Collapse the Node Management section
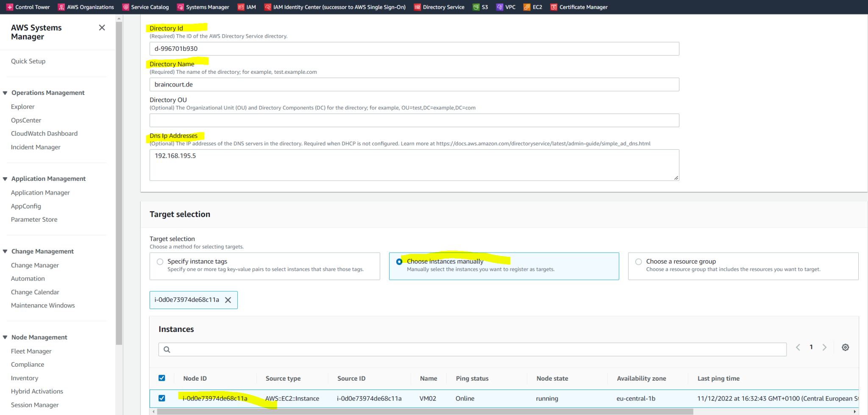The height and width of the screenshot is (415, 868). [5, 337]
